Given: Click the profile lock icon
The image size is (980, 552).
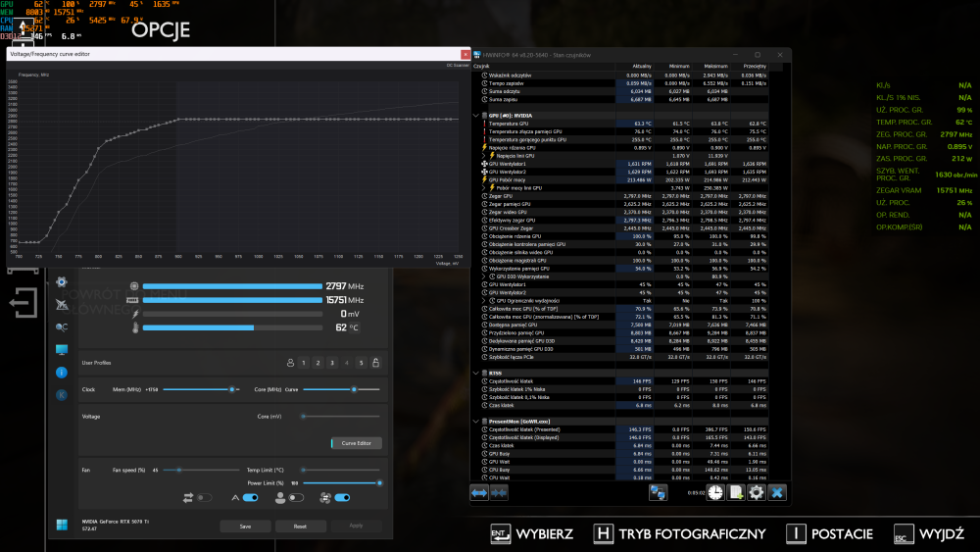Looking at the screenshot, I should 375,363.
